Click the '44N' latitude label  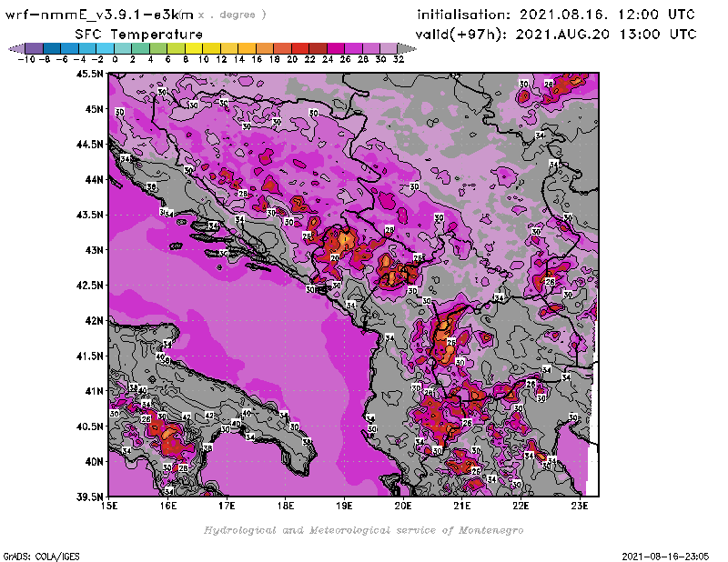(x=94, y=179)
